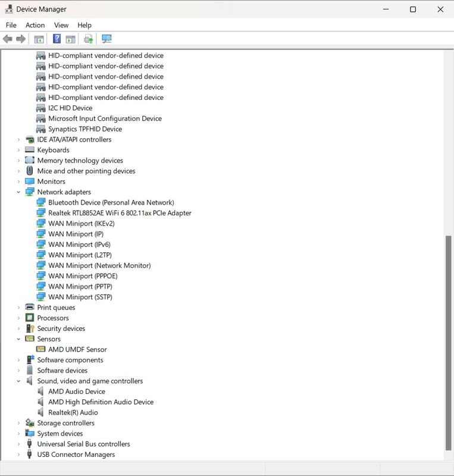Expand the Monitors category

point(18,181)
